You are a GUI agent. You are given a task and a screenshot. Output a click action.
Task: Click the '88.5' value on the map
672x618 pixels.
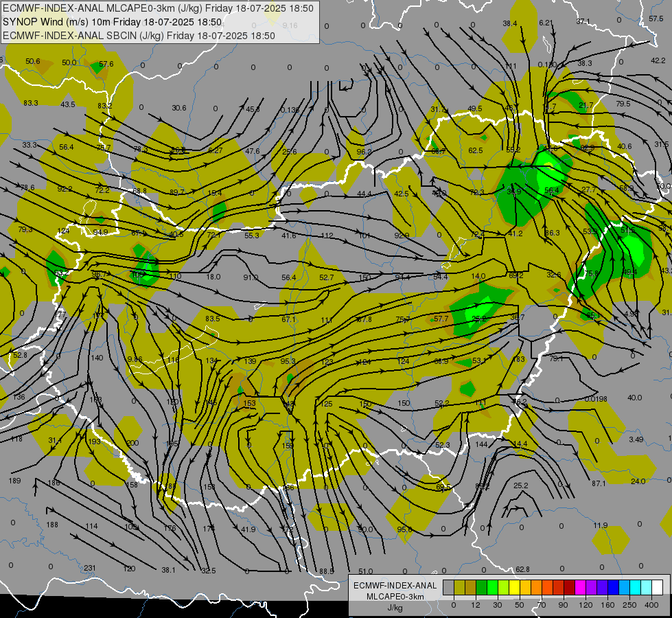point(327,571)
